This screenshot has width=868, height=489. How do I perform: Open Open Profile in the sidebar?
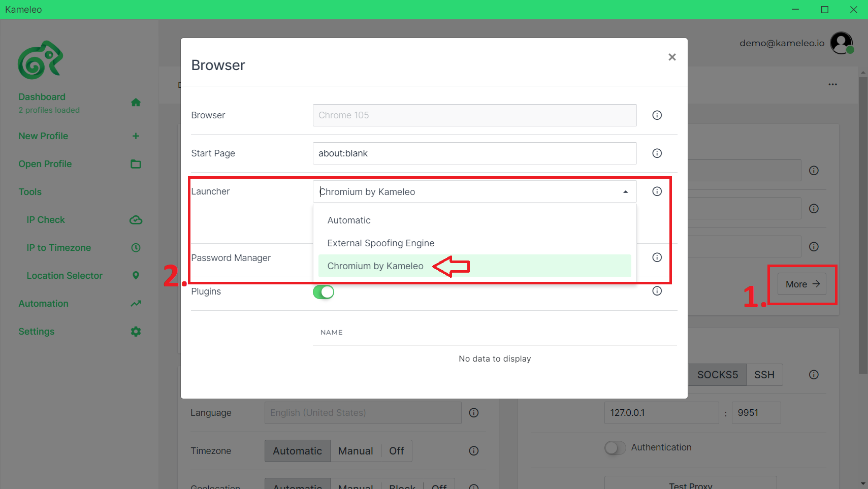pos(45,164)
